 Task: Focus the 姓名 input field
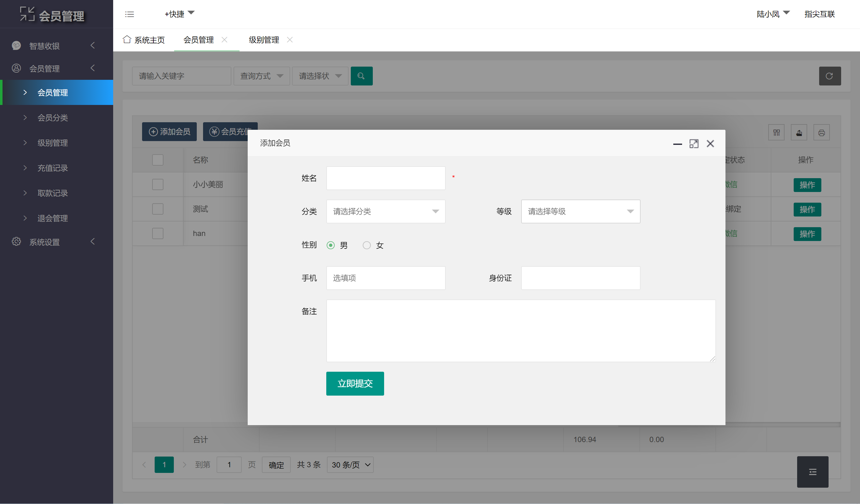pos(386,178)
